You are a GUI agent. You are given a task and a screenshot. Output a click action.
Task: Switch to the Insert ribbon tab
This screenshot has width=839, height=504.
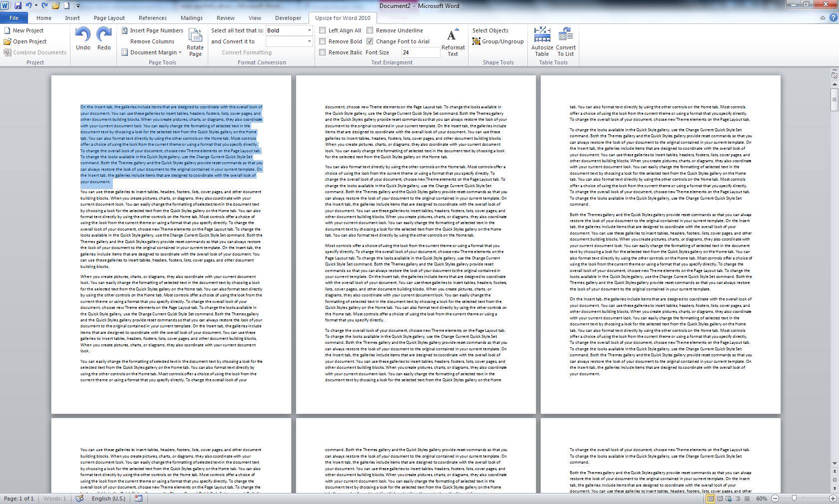coord(72,18)
